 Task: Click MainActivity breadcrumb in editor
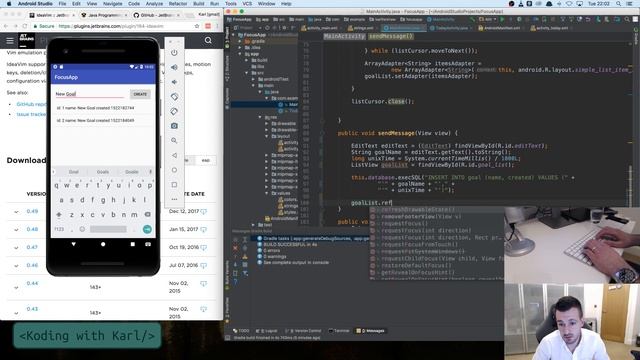344,36
